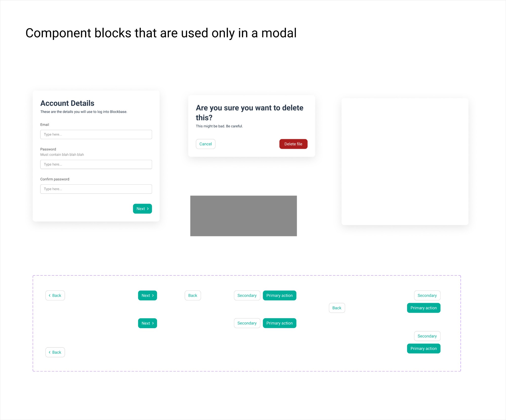This screenshot has width=506, height=420.
Task: Focus the Password text field
Action: [96, 164]
